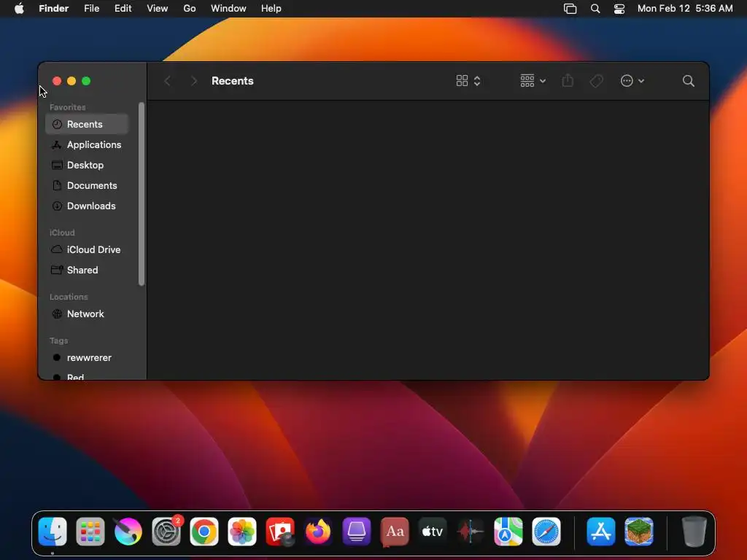Click the Network globe icon
The image size is (747, 560).
(57, 314)
